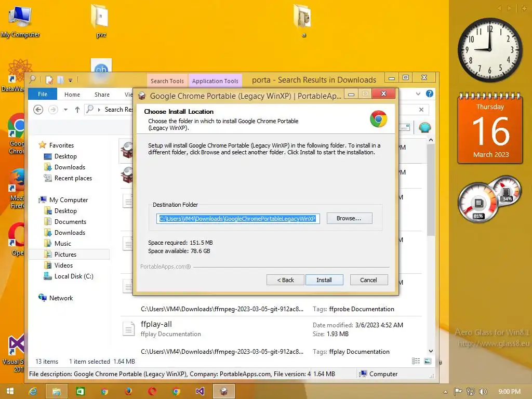Select Downloads under Favorites
This screenshot has height=399, width=532.
70,167
